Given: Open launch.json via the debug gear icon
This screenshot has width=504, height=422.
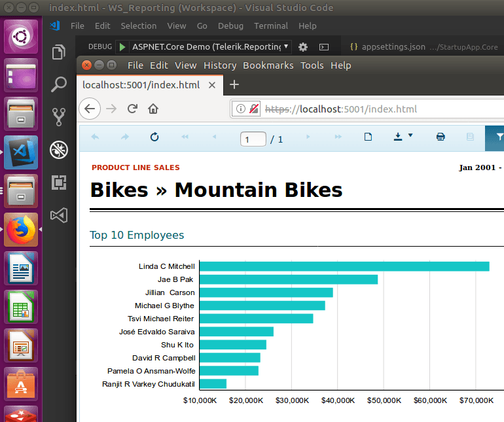Looking at the screenshot, I should pos(303,47).
